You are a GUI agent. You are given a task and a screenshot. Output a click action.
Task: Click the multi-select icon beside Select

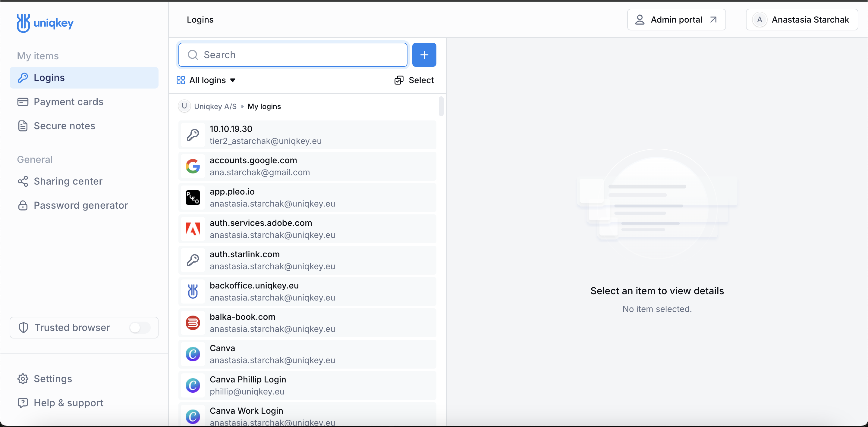399,80
